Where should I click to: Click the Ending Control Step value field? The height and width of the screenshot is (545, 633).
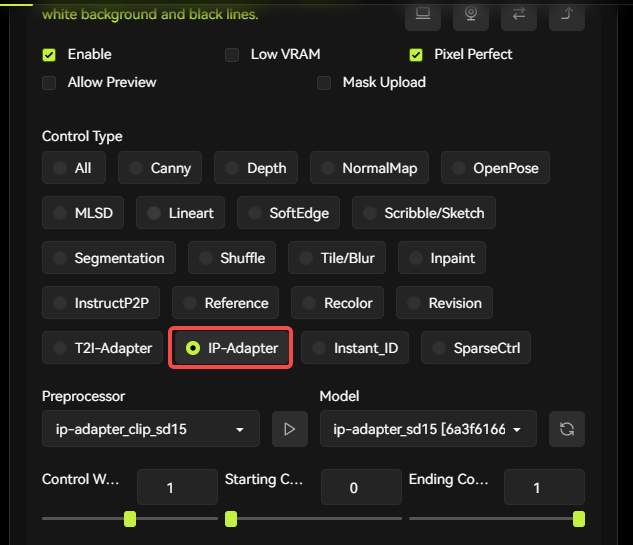coord(545,487)
